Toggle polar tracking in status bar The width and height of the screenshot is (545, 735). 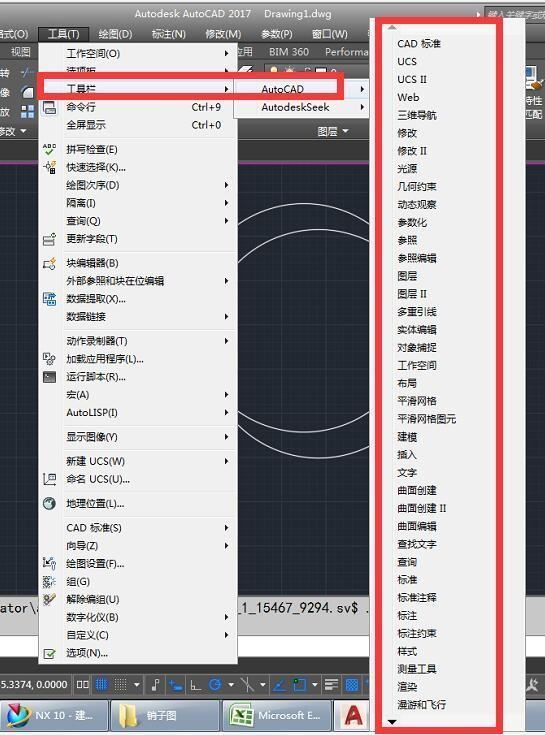pos(215,685)
